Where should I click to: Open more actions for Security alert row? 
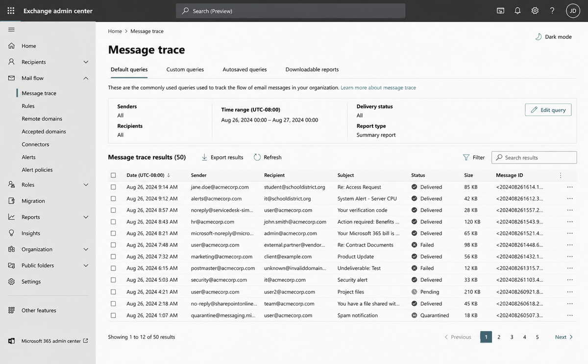tap(570, 280)
